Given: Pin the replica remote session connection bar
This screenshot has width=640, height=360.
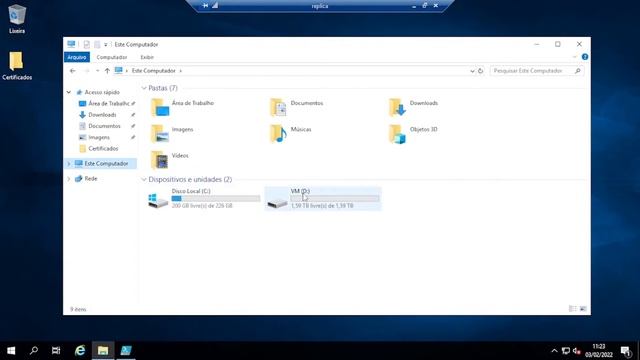Looking at the screenshot, I should pos(205,5).
